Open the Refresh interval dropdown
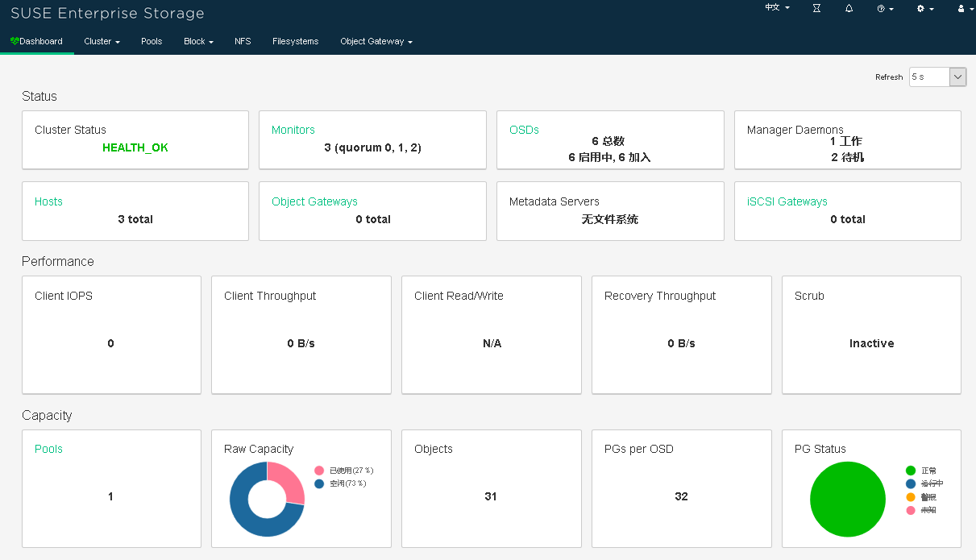This screenshot has height=560, width=976. coord(957,77)
